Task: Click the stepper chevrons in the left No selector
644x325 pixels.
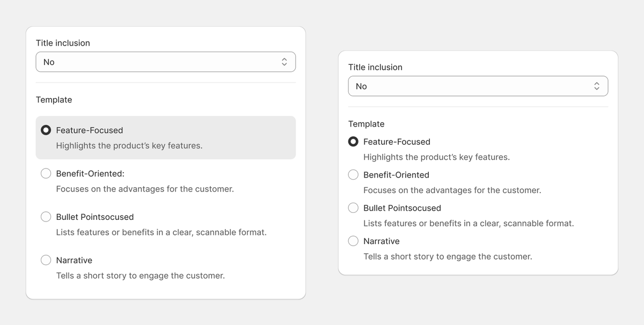Action: [x=284, y=62]
